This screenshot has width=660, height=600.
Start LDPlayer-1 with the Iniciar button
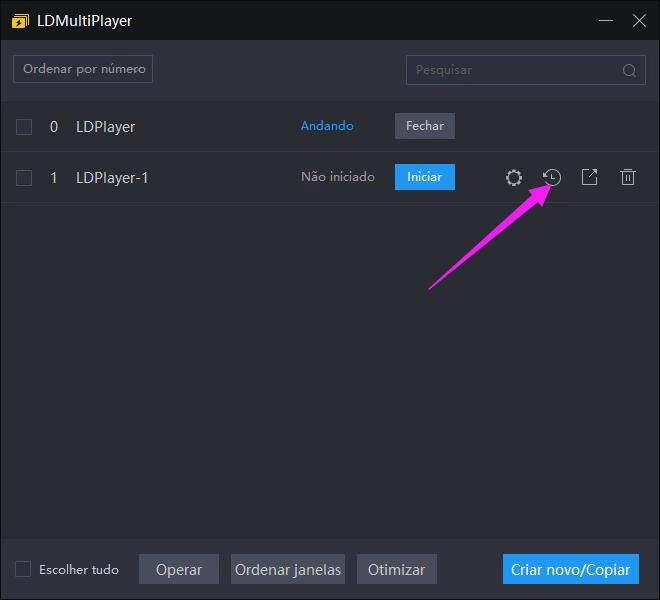424,177
